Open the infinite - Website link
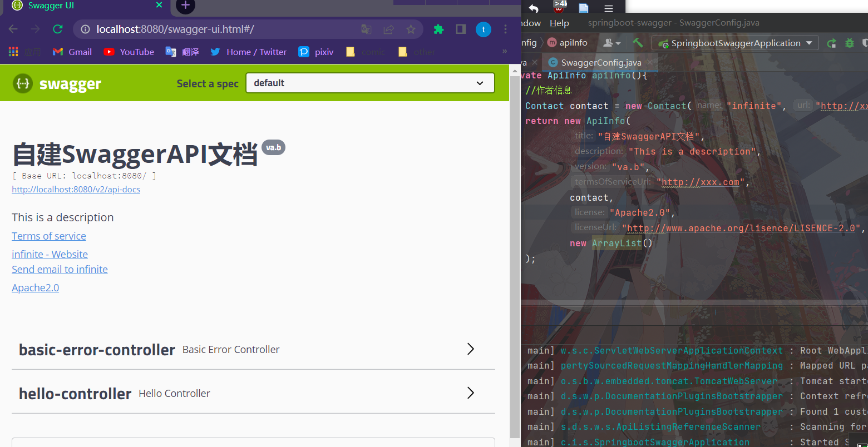Image resolution: width=868 pixels, height=447 pixels. coord(50,254)
